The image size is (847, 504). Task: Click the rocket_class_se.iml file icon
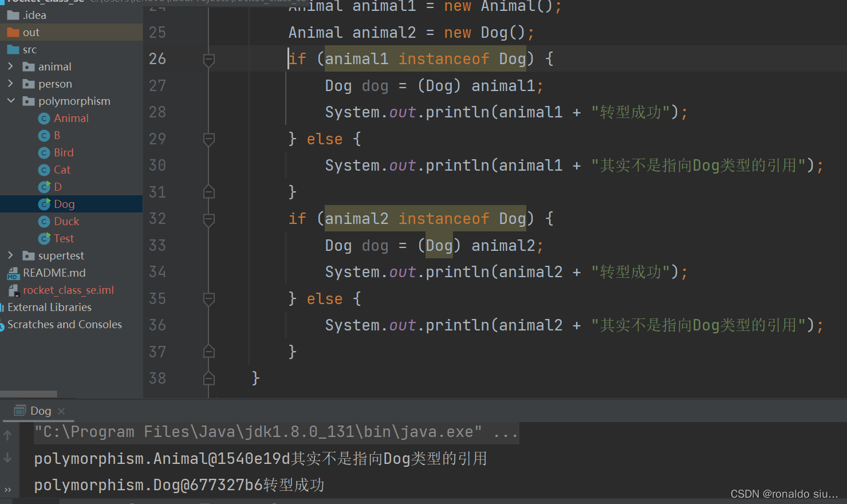click(13, 290)
